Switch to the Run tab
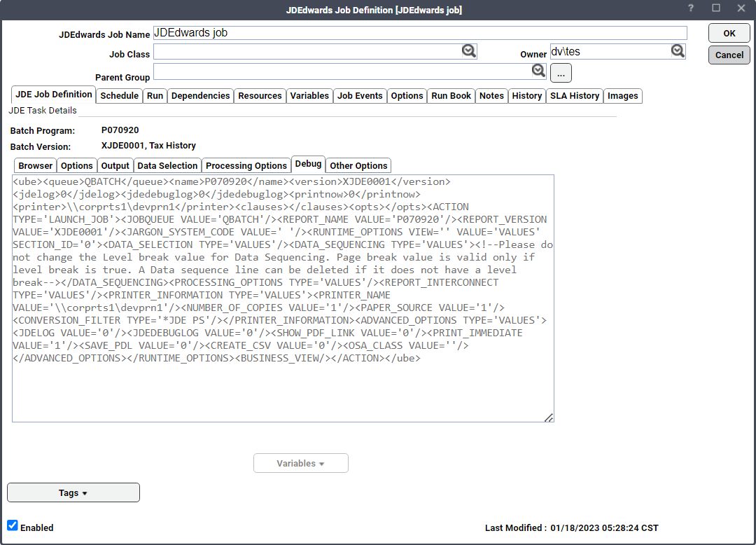The image size is (756, 545). (x=155, y=95)
